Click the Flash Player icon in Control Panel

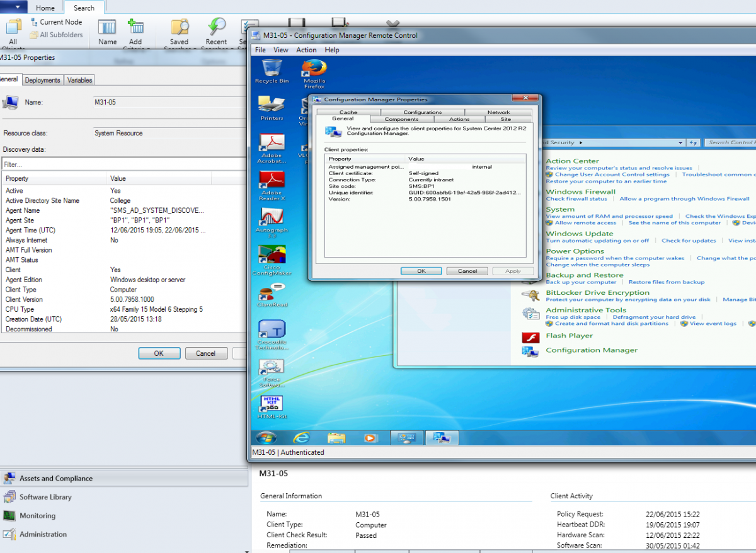(x=530, y=336)
